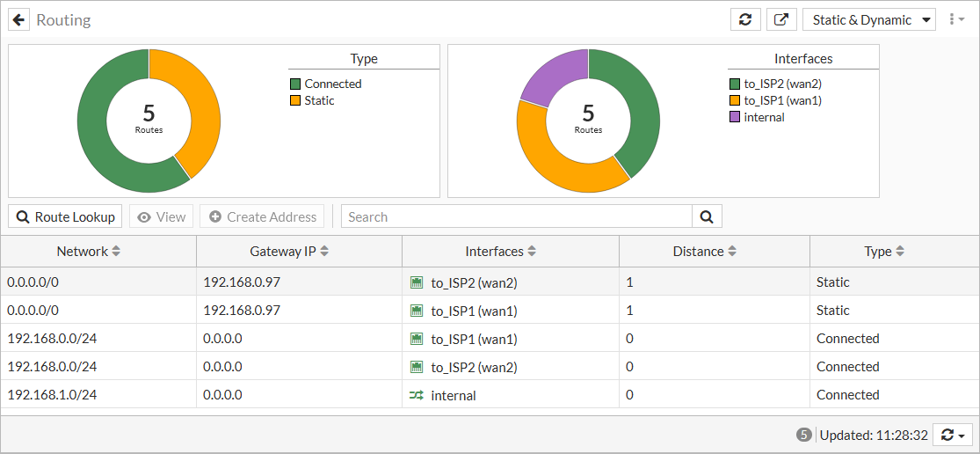Click the open-in-new-window icon
This screenshot has height=454, width=980.
780,19
